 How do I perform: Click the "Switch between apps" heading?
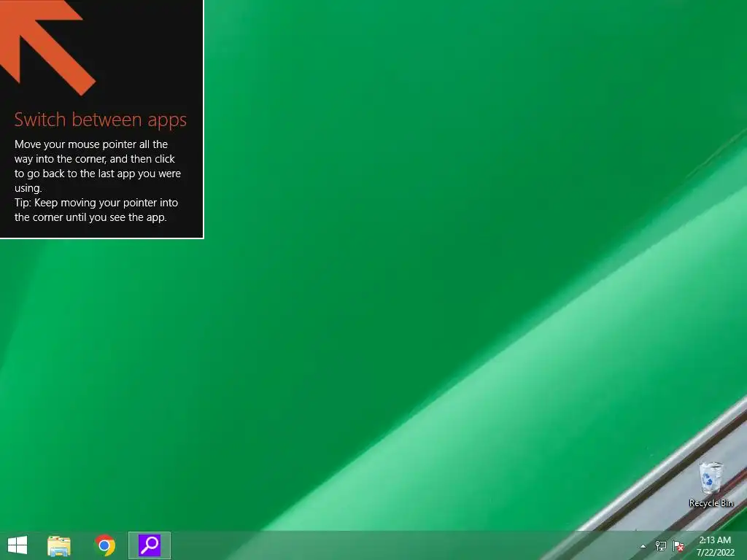101,120
